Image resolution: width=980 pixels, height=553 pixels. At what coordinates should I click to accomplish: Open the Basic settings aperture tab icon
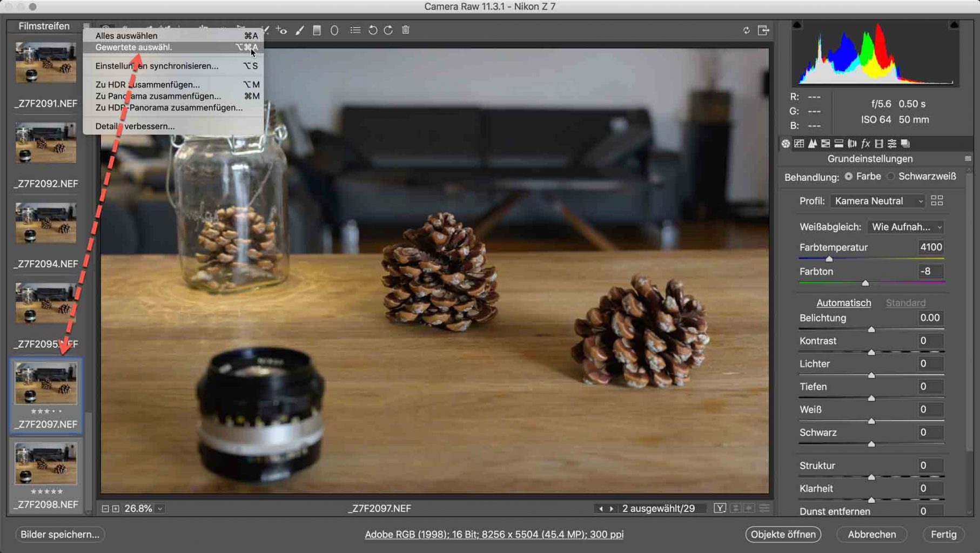click(x=786, y=144)
